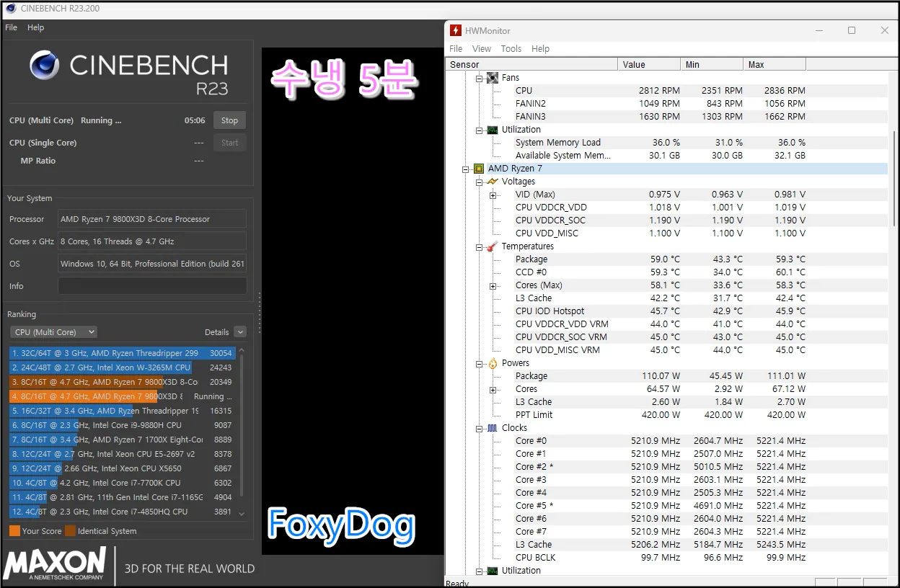Click the Min column header
Image resolution: width=900 pixels, height=588 pixels.
click(x=712, y=65)
